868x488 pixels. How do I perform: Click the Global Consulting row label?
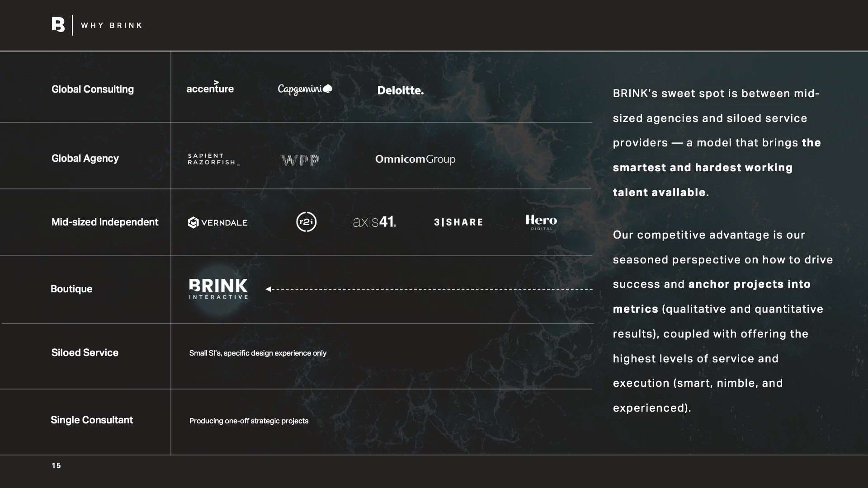tap(93, 89)
